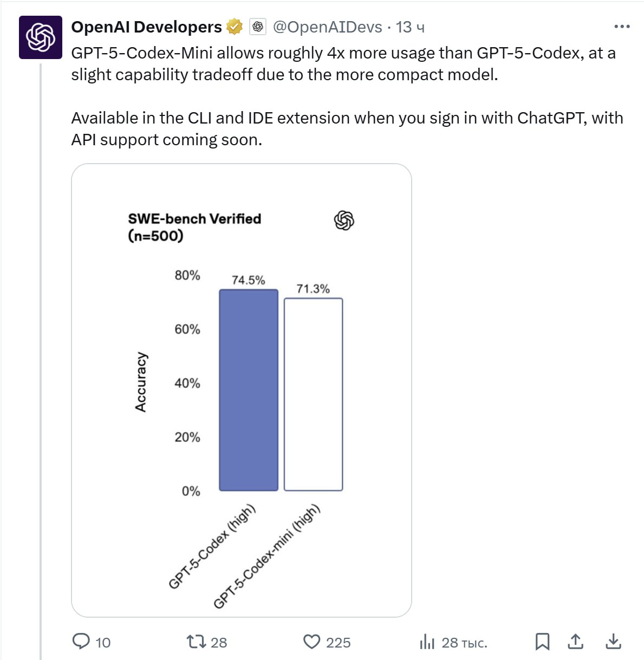Viewport: 644px width, 660px height.
Task: Click the repost icon showing 28
Action: click(x=197, y=642)
